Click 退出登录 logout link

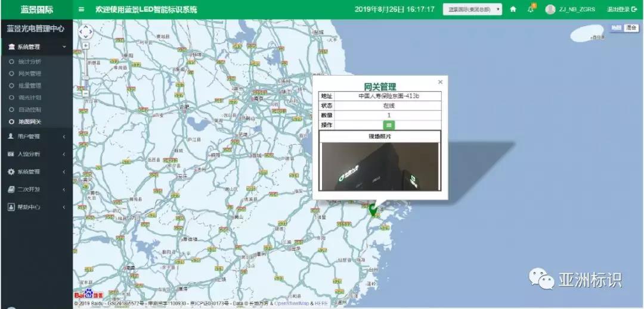click(621, 9)
